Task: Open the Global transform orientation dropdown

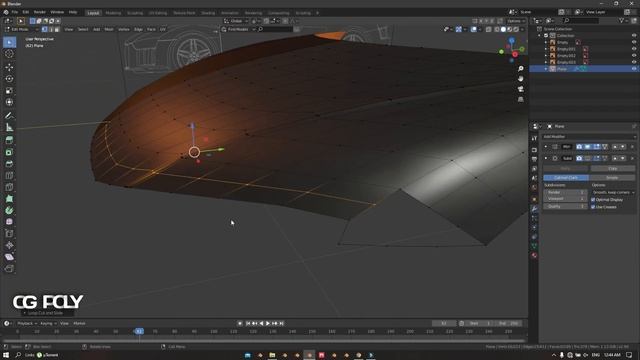Action: click(236, 21)
